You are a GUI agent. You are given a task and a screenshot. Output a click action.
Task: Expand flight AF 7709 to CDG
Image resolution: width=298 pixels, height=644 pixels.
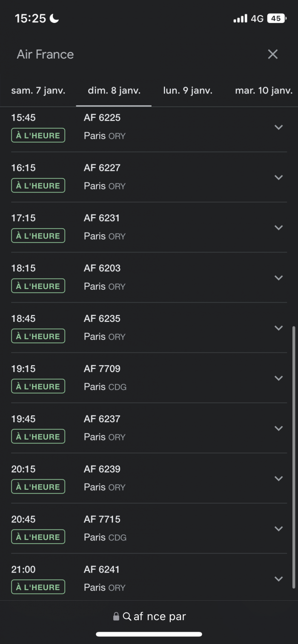(279, 378)
